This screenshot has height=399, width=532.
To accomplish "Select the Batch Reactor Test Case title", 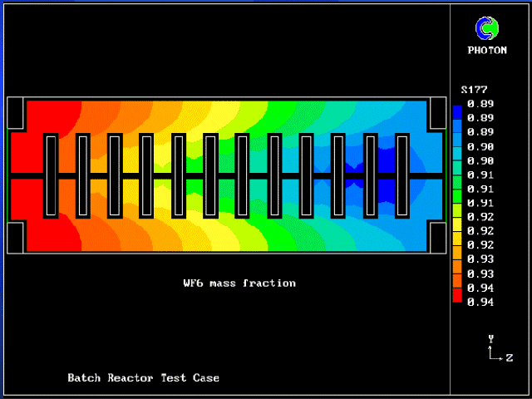I will (x=144, y=378).
